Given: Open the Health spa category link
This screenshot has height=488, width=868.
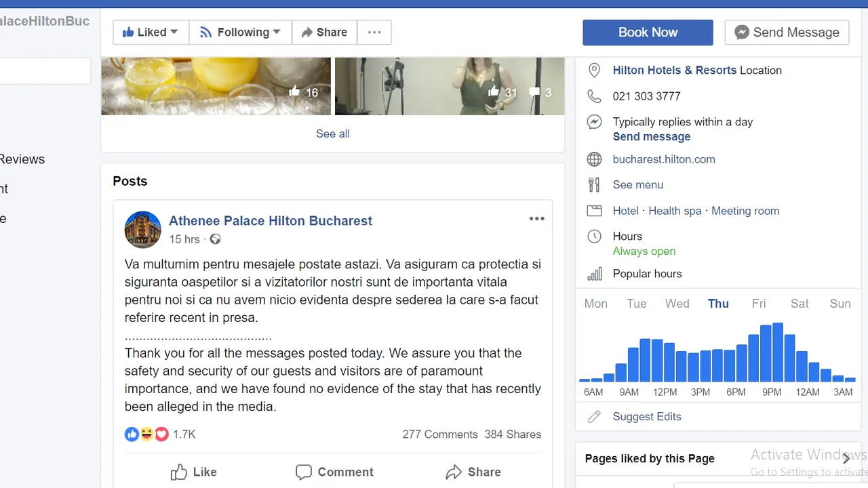Looking at the screenshot, I should [x=675, y=211].
